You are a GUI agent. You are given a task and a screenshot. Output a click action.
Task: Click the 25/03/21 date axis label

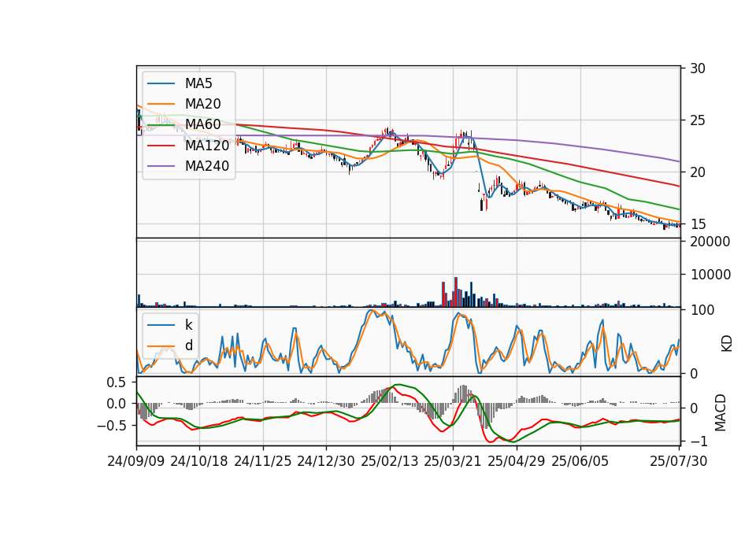coord(453,461)
